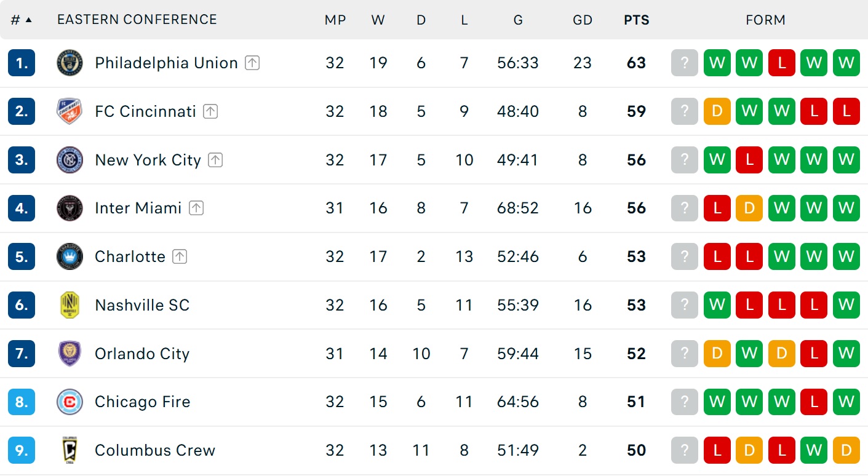
Task: Click the Philadelphia Union team crest
Action: tap(70, 63)
